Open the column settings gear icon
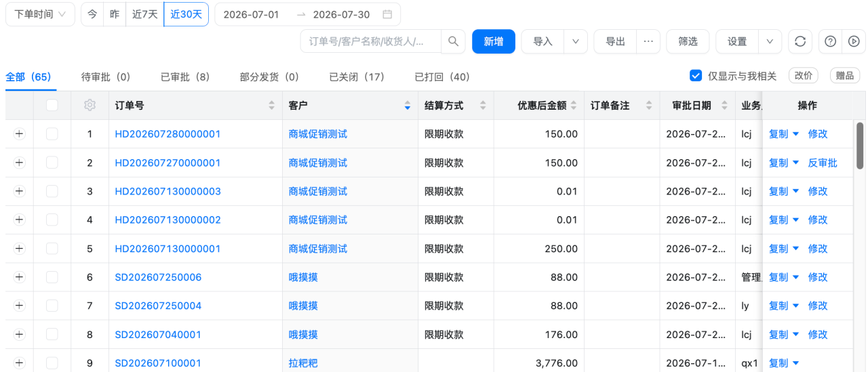 point(90,105)
